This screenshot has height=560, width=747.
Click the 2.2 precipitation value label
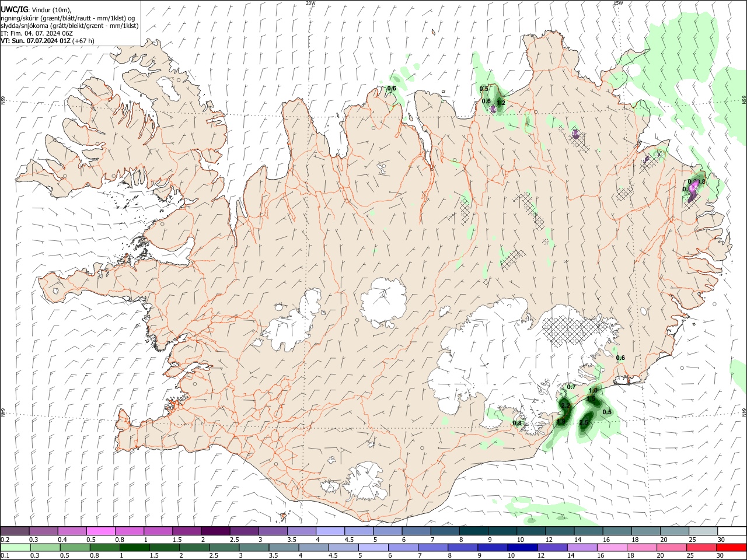point(565,405)
